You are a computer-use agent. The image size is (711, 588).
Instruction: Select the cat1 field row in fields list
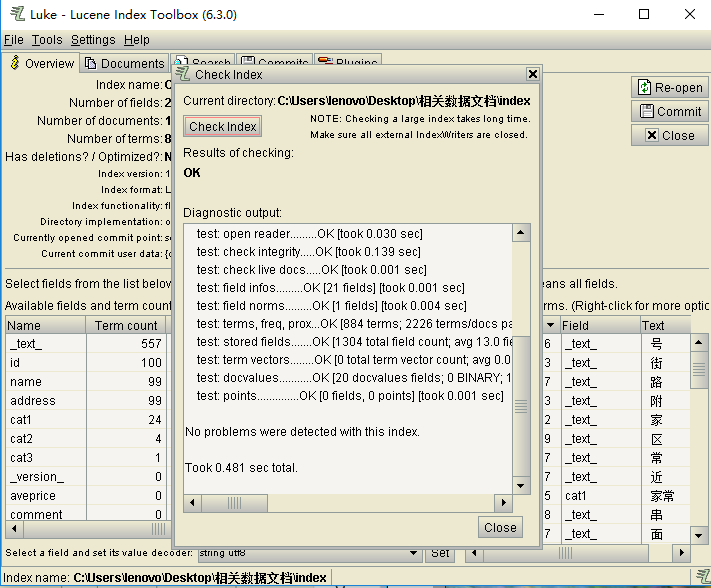pos(86,420)
